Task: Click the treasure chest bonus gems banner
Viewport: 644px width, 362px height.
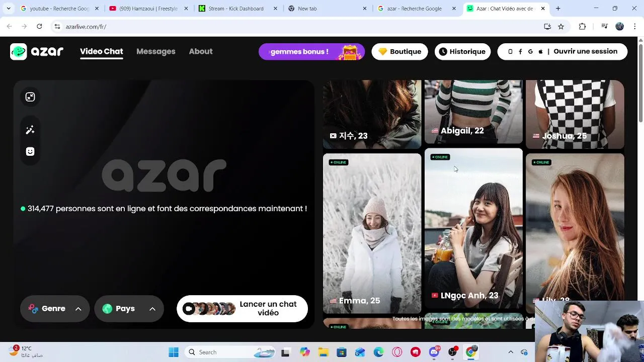Action: (311, 51)
